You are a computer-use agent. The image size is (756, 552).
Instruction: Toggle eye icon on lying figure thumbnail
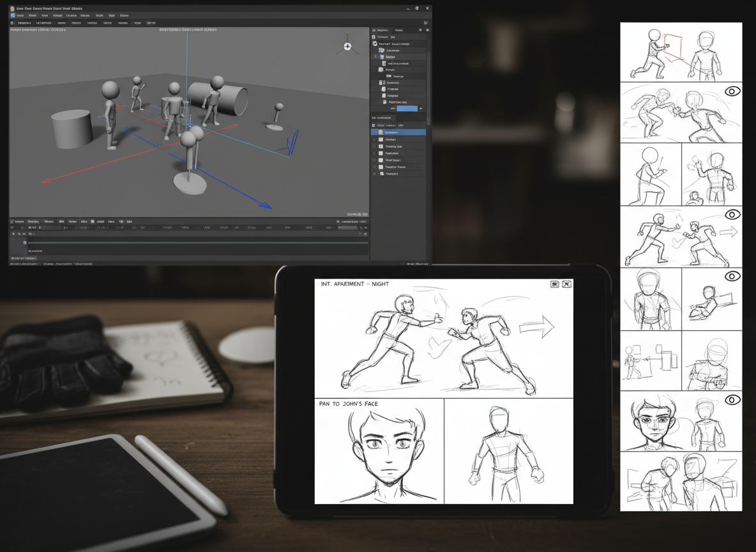tap(732, 277)
